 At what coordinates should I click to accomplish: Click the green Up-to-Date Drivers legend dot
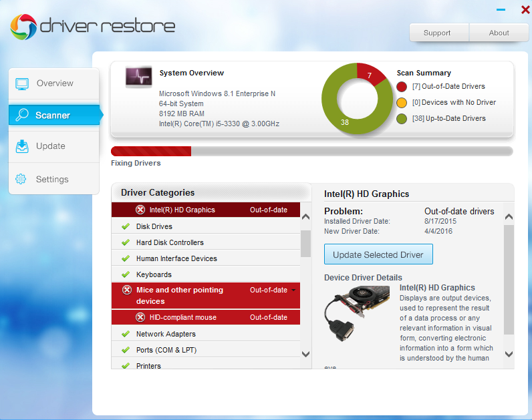click(402, 119)
